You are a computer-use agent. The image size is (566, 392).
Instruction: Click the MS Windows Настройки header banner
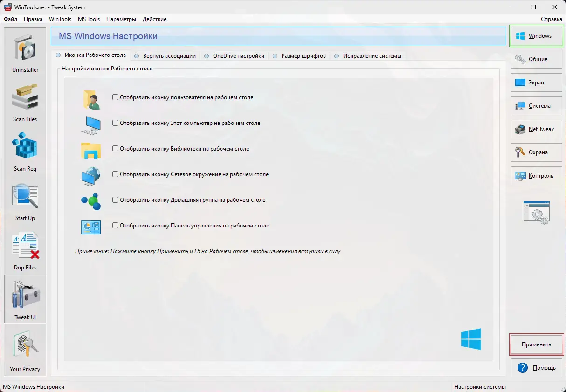coord(278,36)
